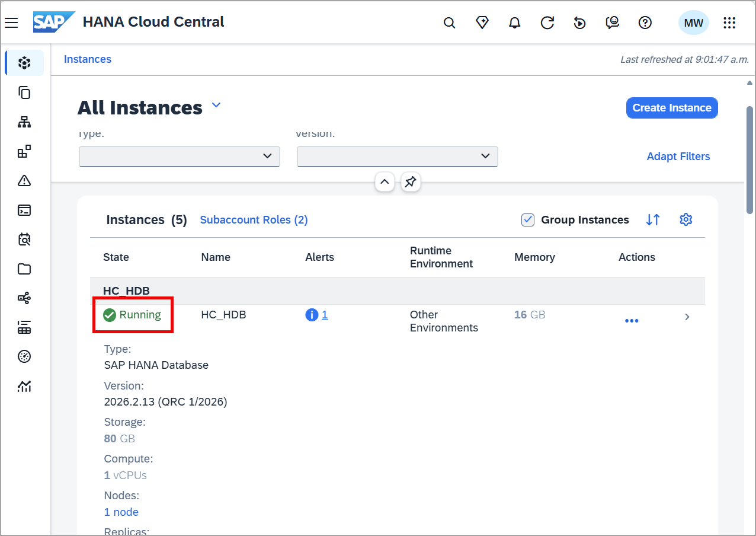
Task: Open the gauge dial sidebar icon
Action: [x=24, y=356]
